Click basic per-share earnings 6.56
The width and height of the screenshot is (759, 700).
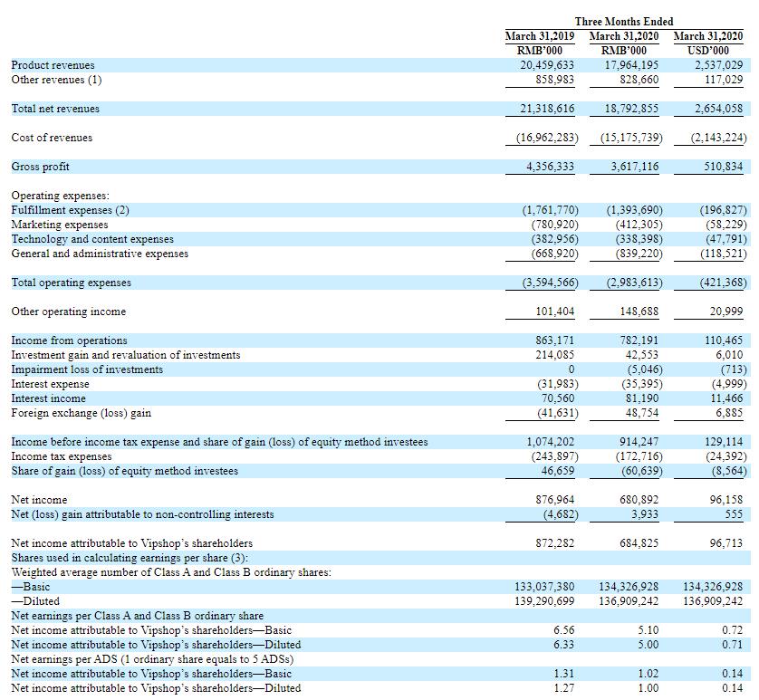tap(564, 630)
